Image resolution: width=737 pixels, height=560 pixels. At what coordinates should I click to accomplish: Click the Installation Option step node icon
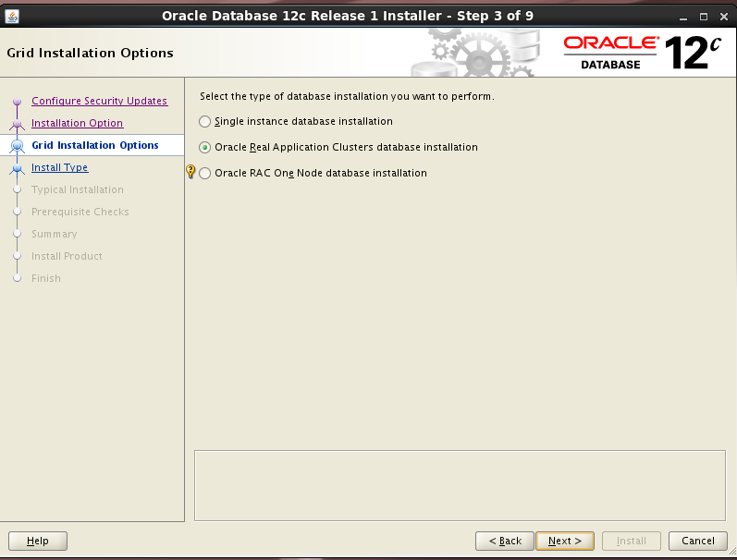pyautogui.click(x=18, y=124)
